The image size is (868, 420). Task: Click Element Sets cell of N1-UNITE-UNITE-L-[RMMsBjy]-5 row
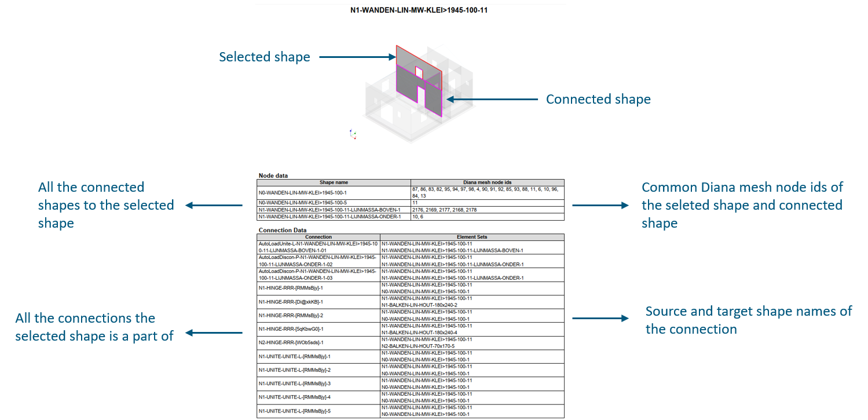pos(472,411)
